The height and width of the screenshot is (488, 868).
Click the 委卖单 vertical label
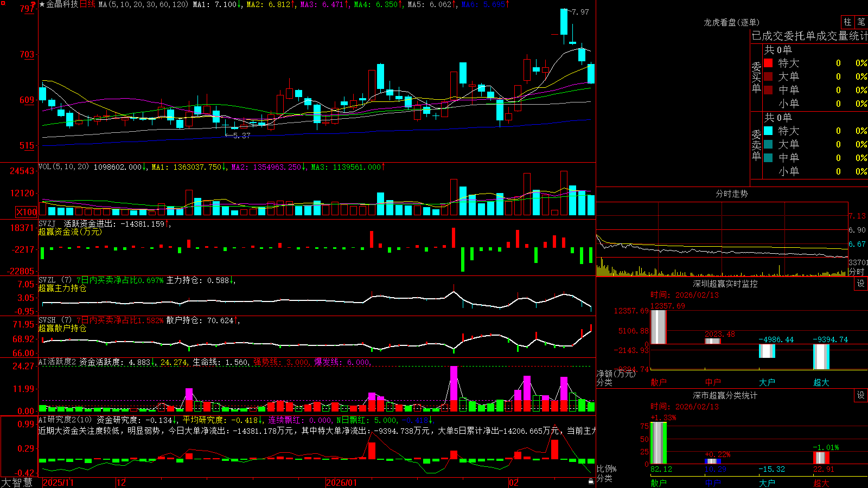756,145
